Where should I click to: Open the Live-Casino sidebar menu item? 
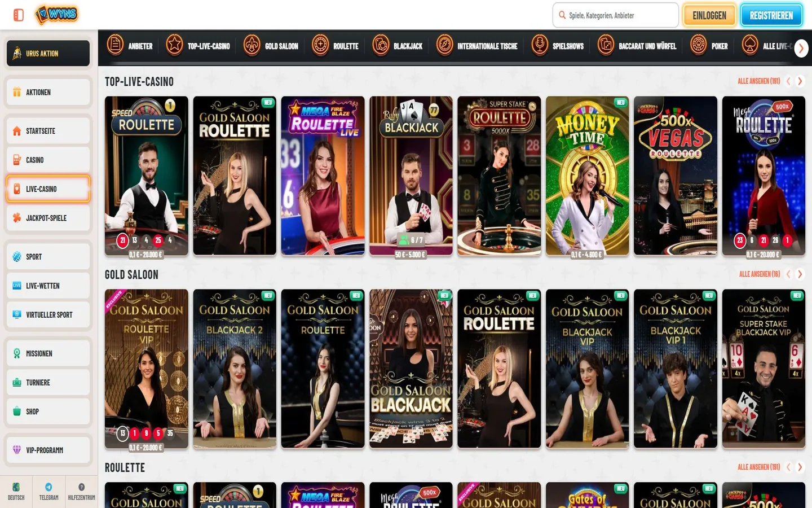48,189
